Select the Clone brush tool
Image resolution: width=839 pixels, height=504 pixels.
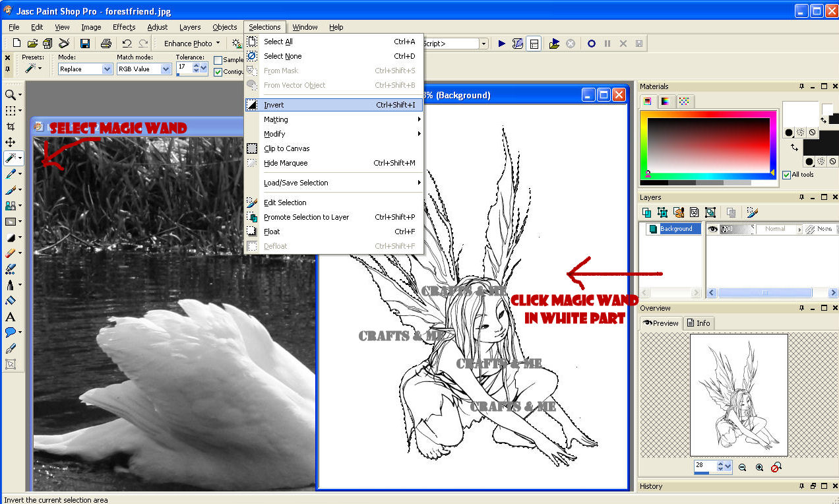pyautogui.click(x=11, y=206)
